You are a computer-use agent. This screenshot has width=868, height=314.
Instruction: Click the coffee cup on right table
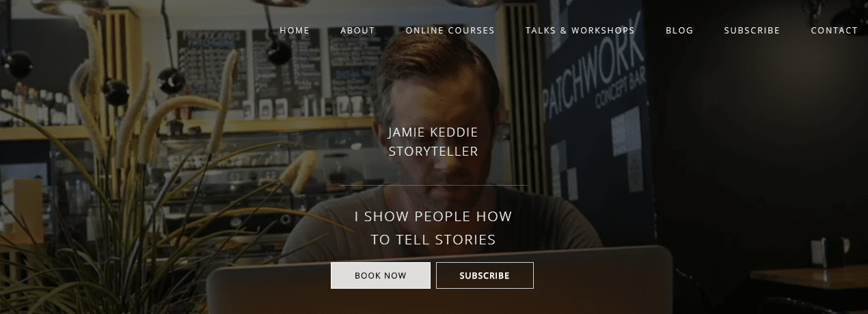[830, 254]
